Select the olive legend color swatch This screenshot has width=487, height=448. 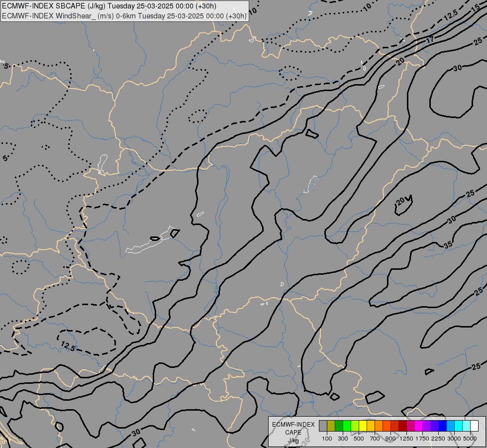pos(331,426)
